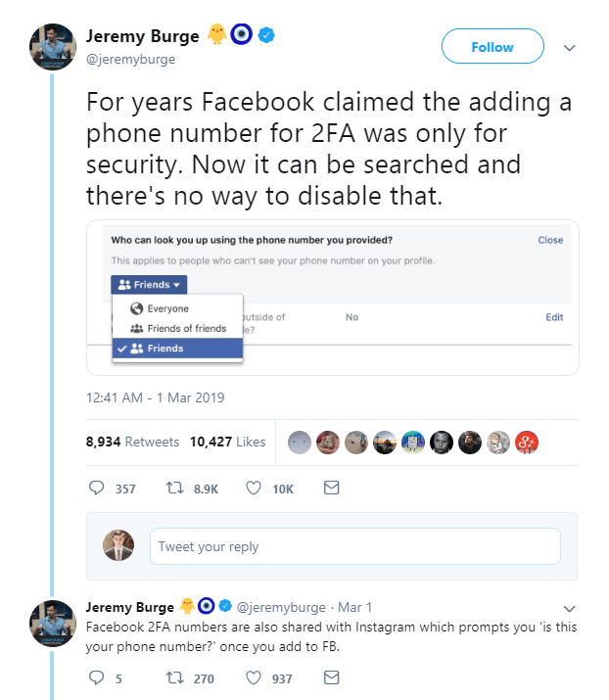Viewport: 609px width, 700px height.
Task: Like the follow-up tweet with 937 likes
Action: pyautogui.click(x=254, y=678)
